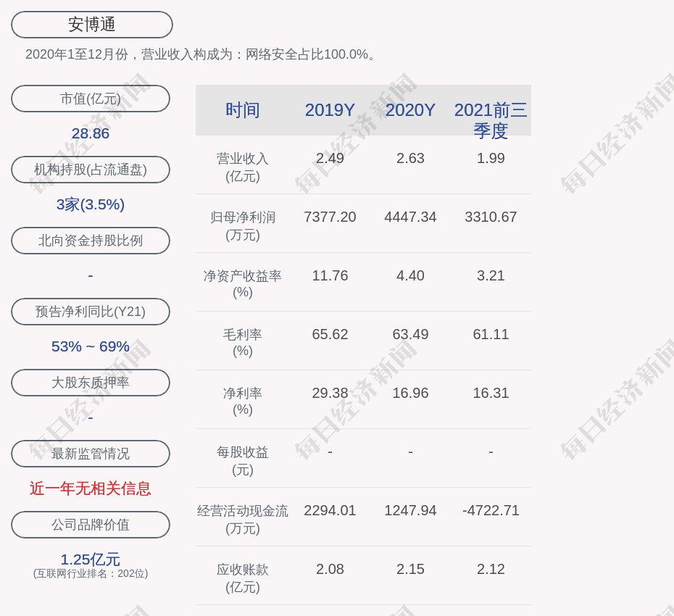Select the net profit value 7377.20

330,217
